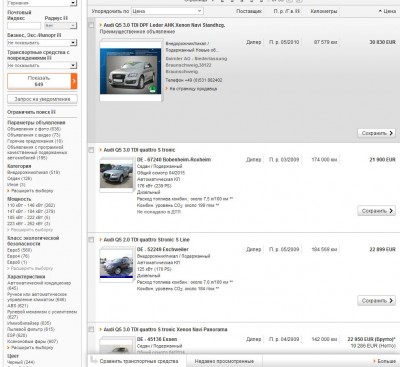Open thumbnail of Audi Q5 in Bobenheim-Roxheim listing

(x=116, y=176)
